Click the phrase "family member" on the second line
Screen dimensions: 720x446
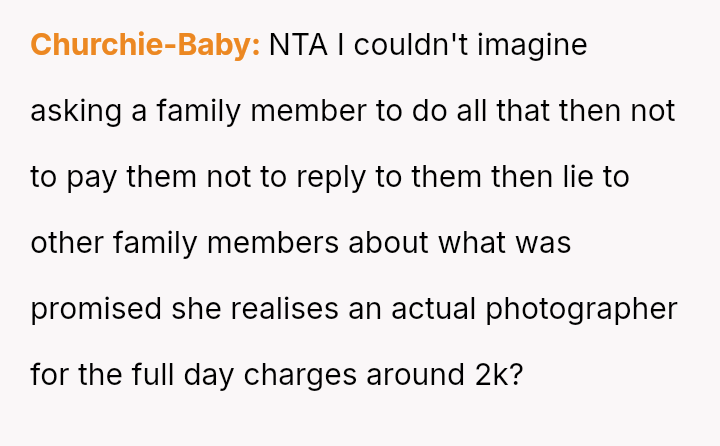tap(262, 111)
